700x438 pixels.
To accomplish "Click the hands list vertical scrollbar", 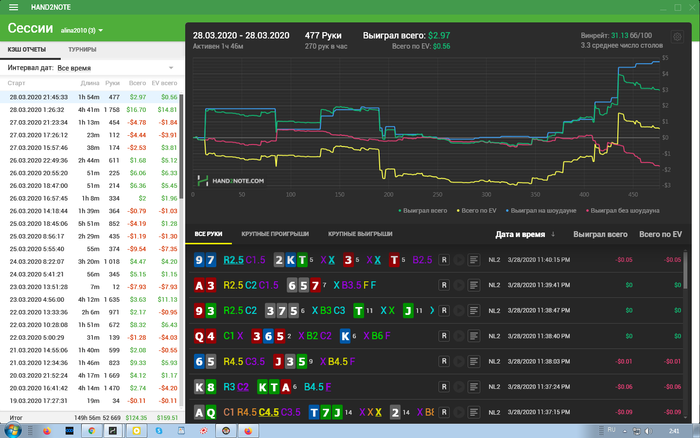I will 686,270.
